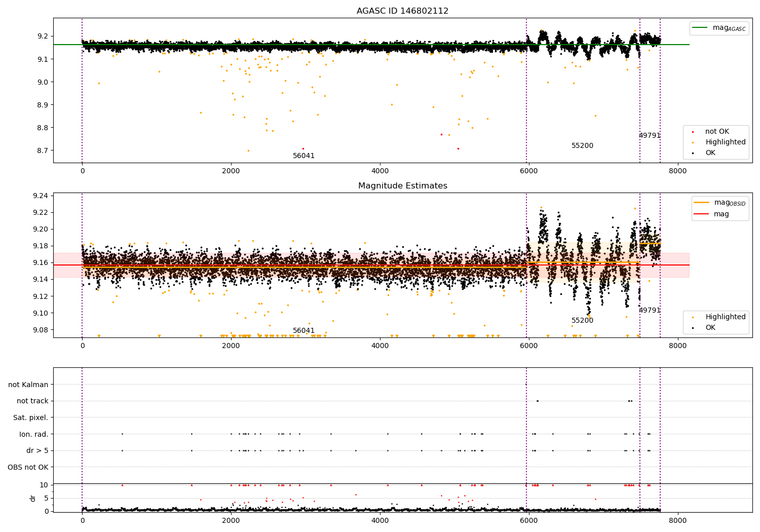Click the '8.7' y-axis tick label
Image resolution: width=760 pixels, height=532 pixels.
pos(43,150)
